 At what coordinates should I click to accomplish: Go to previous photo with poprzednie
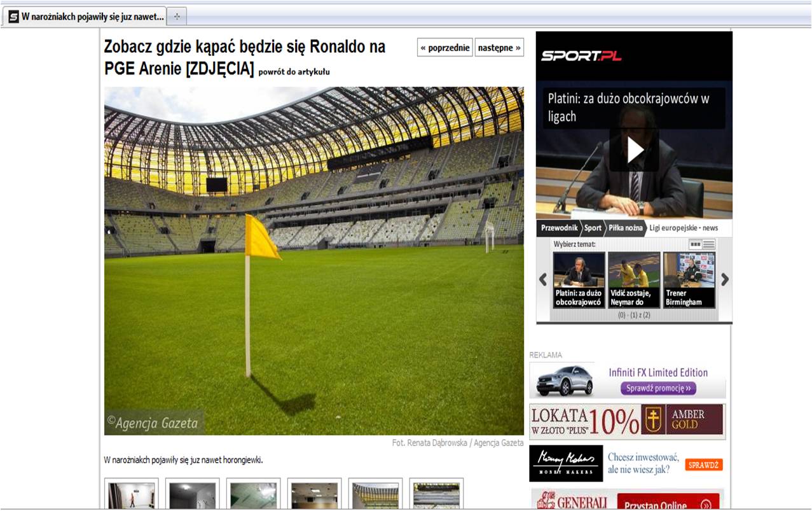click(x=445, y=48)
